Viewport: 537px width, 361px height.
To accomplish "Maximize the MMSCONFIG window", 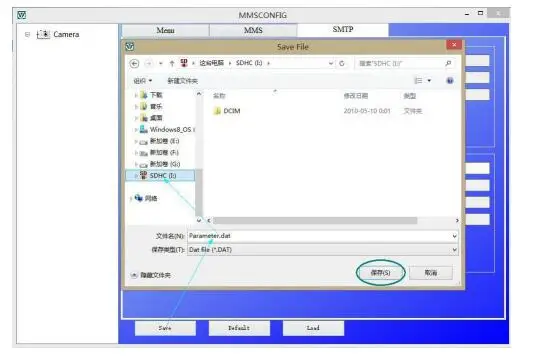I will click(480, 13).
